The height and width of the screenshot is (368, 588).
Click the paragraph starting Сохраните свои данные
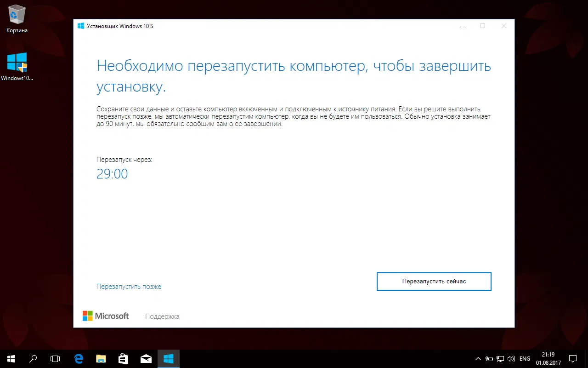tap(294, 117)
